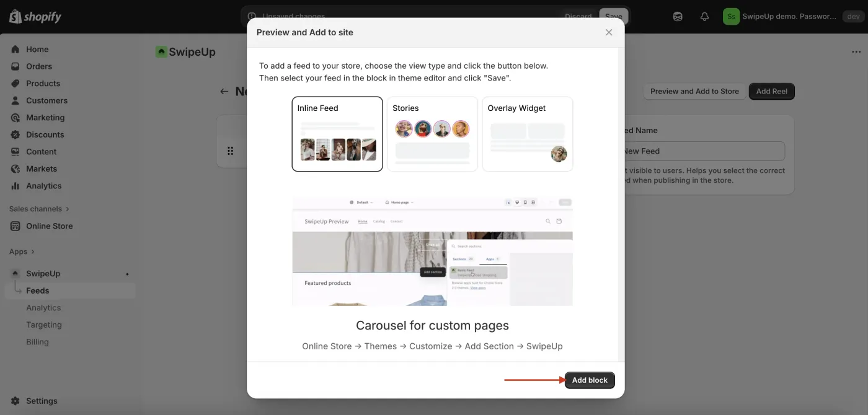The height and width of the screenshot is (415, 868).
Task: Click the Add block button
Action: (589, 380)
